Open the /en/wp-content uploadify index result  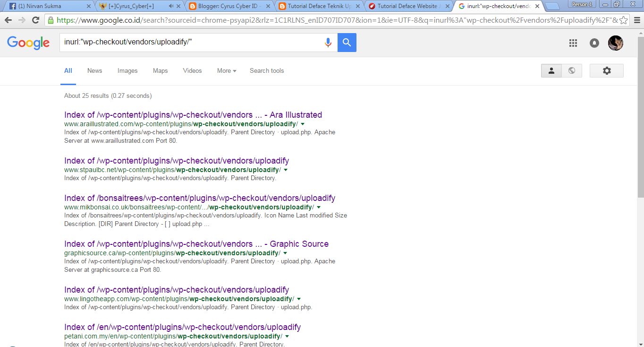click(182, 327)
